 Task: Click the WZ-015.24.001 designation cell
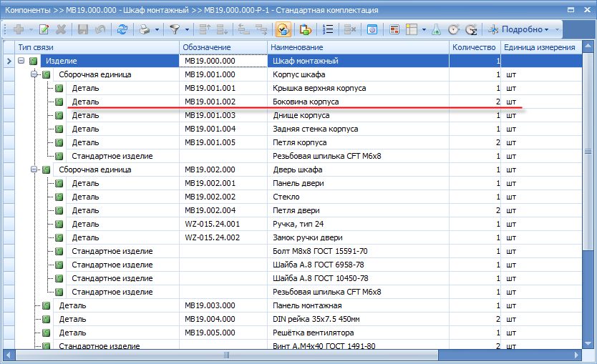click(x=223, y=224)
